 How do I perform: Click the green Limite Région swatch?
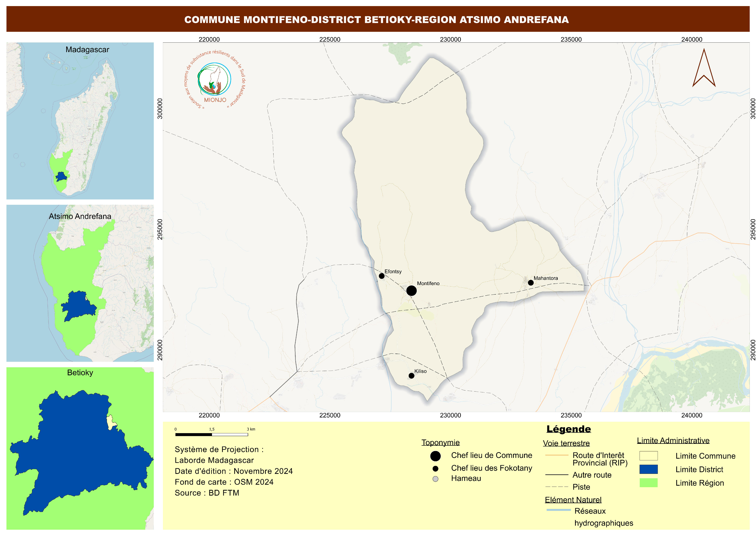point(648,483)
